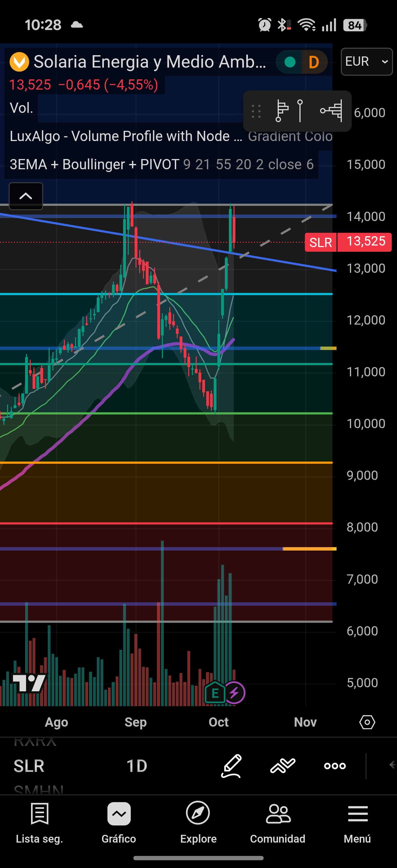Grab the floating toolbar drag handle
The image size is (397, 868).
(256, 111)
